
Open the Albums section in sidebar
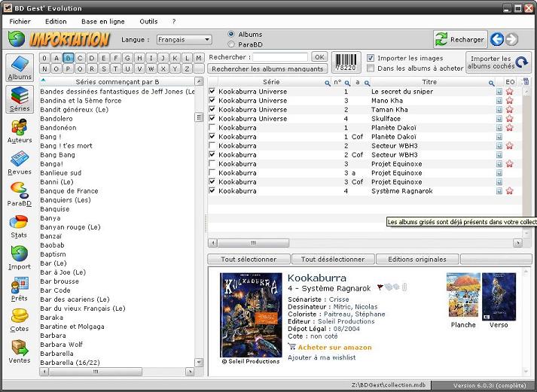point(20,68)
